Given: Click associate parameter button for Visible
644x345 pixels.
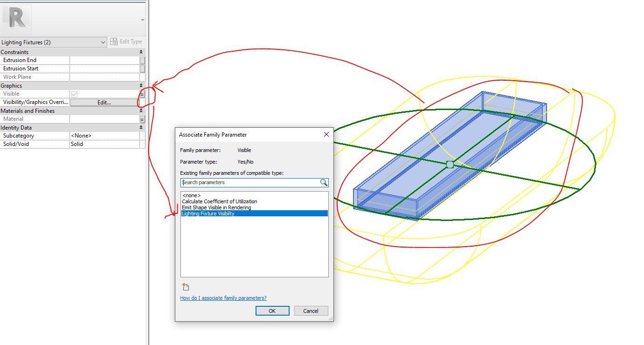Looking at the screenshot, I should [142, 94].
